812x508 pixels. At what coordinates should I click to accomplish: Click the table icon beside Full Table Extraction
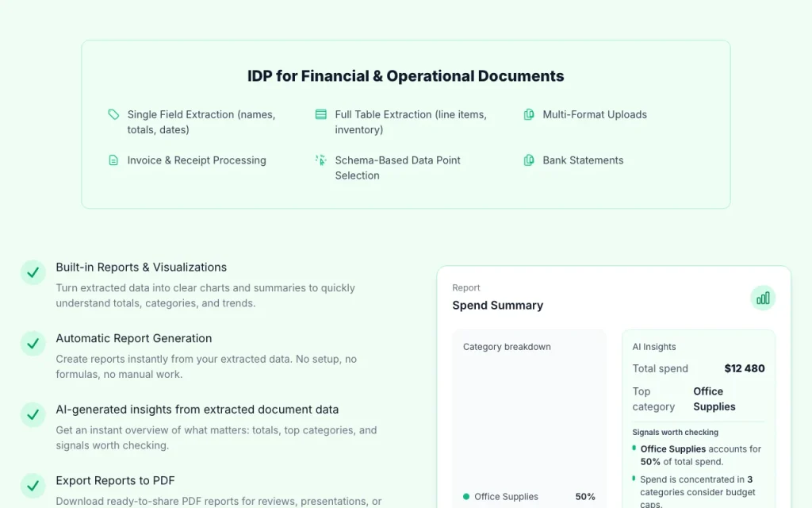[x=321, y=114]
